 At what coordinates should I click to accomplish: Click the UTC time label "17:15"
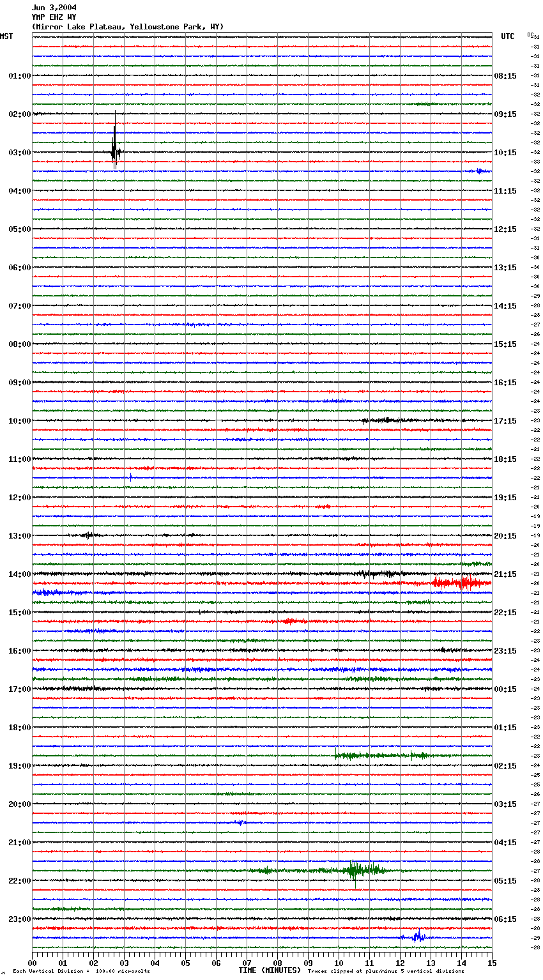(505, 421)
